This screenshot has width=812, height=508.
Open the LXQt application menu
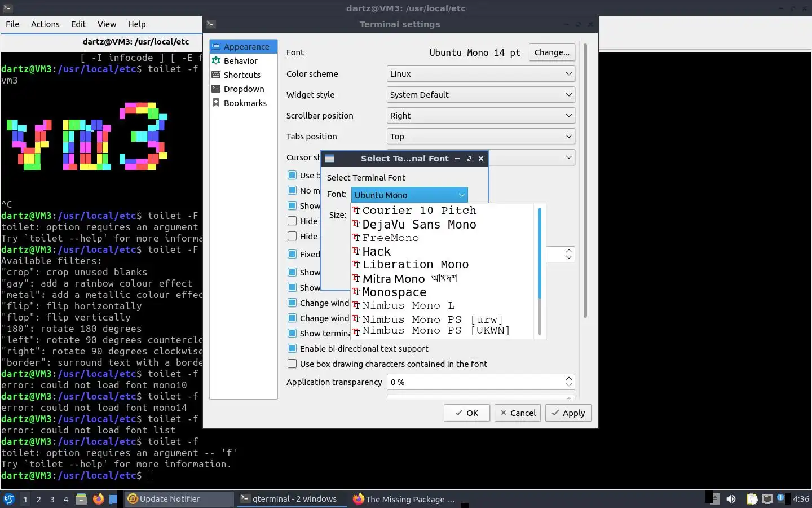(9, 499)
